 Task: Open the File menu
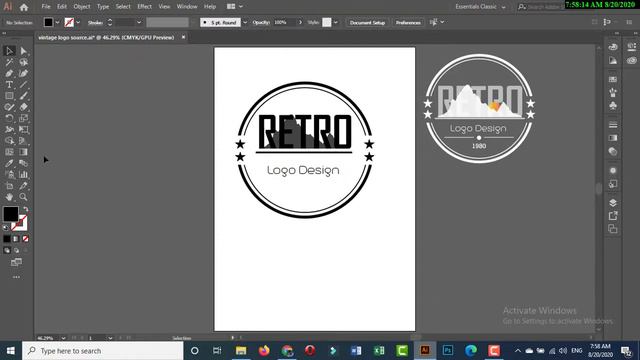click(46, 7)
